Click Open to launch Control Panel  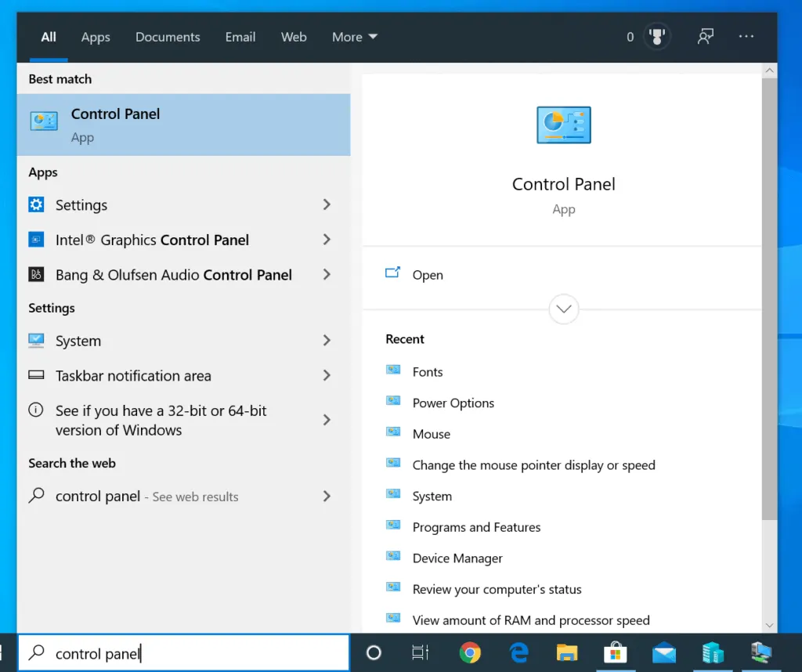(428, 275)
